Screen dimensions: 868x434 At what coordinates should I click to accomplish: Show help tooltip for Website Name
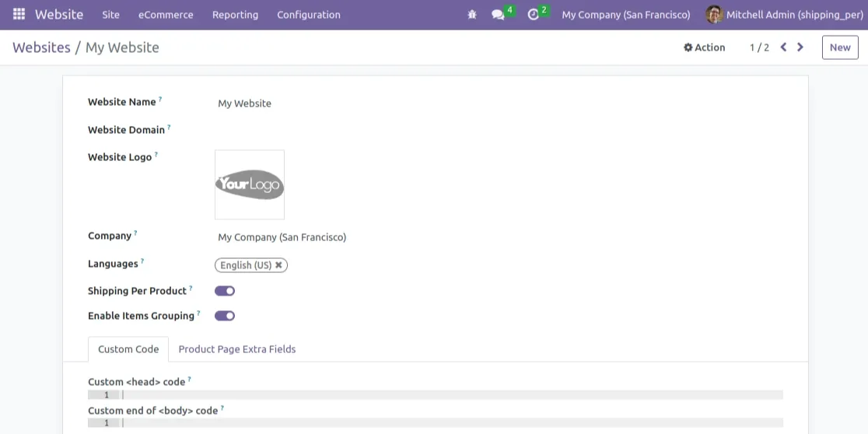(x=160, y=99)
